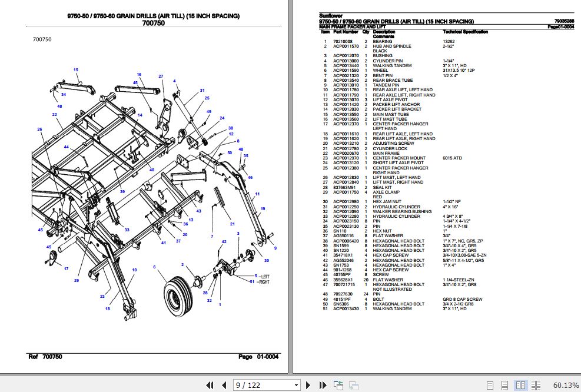The width and height of the screenshot is (581, 392).
Task: Click the 31X13.5 10" 12P wheel specification
Action: point(459,71)
